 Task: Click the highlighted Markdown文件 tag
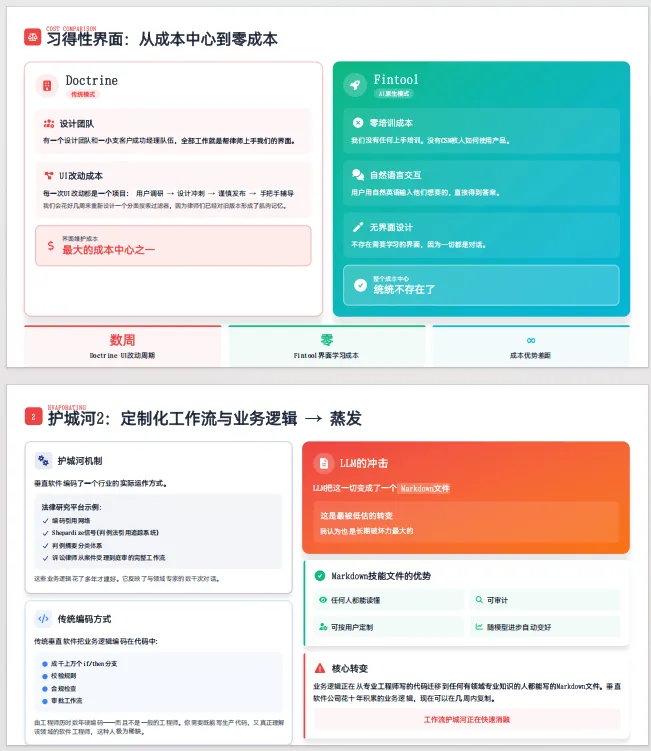click(425, 489)
